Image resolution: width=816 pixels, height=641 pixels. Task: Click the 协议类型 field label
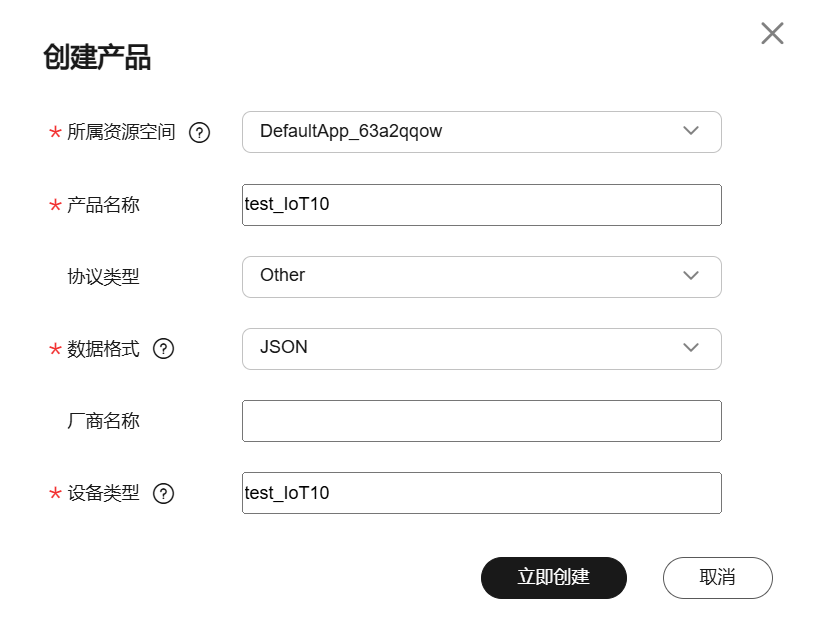(x=104, y=277)
